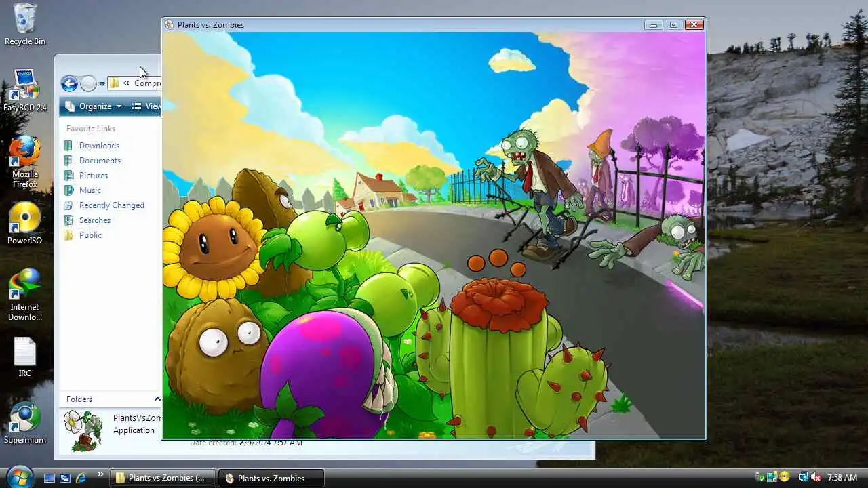Open the network connection tray icon
This screenshot has height=488, width=868.
pos(804,477)
